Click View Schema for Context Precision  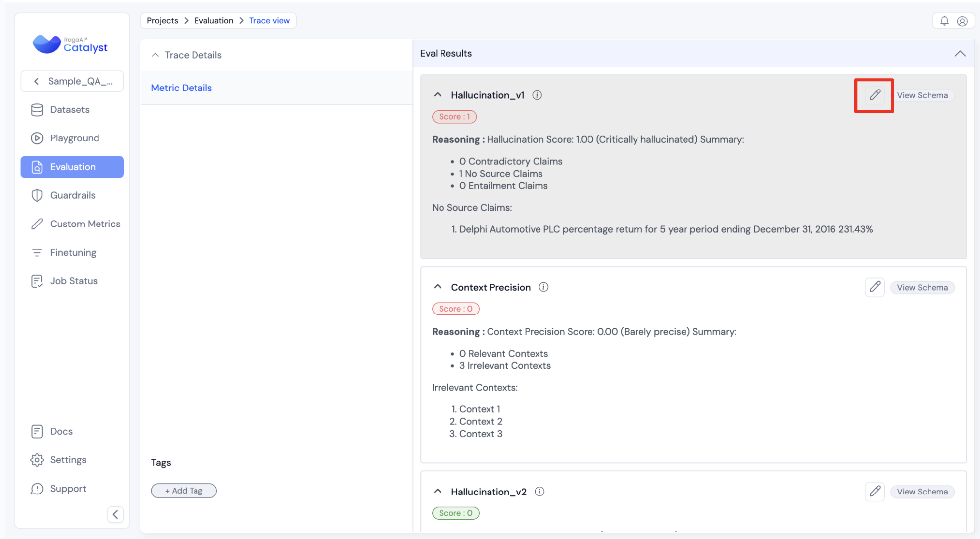click(x=922, y=288)
